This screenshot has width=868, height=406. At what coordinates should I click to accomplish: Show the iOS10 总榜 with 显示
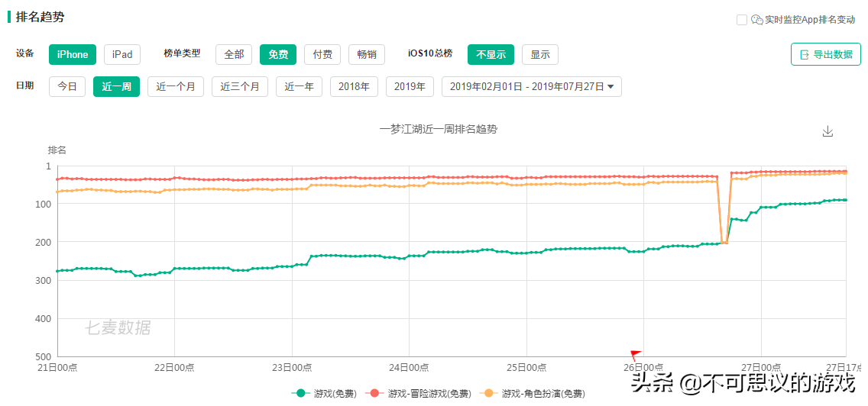coord(540,54)
